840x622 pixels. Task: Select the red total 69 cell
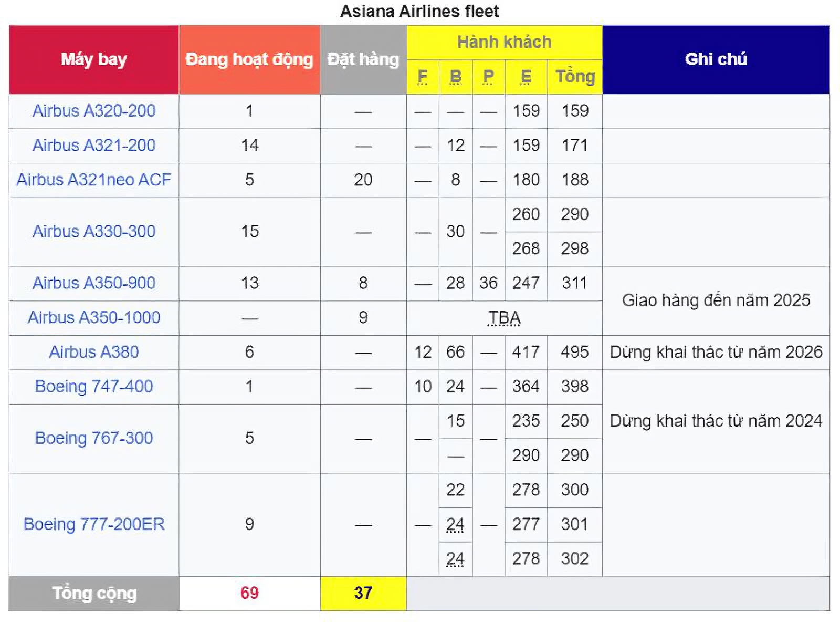249,593
